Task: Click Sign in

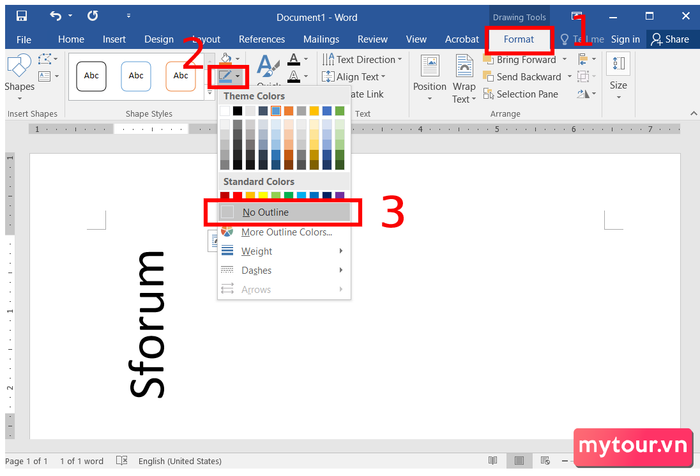Action: click(x=625, y=39)
